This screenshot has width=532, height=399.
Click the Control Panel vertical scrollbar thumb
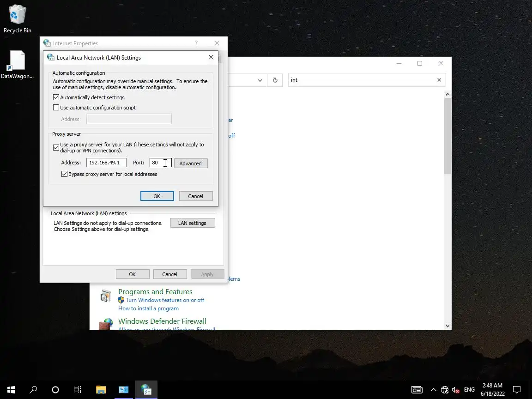coord(447,136)
